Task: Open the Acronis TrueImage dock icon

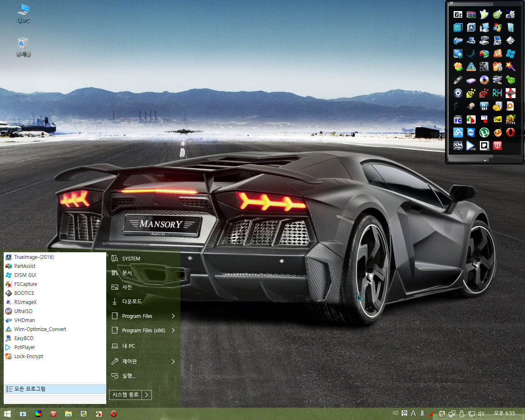Action: 471,27
